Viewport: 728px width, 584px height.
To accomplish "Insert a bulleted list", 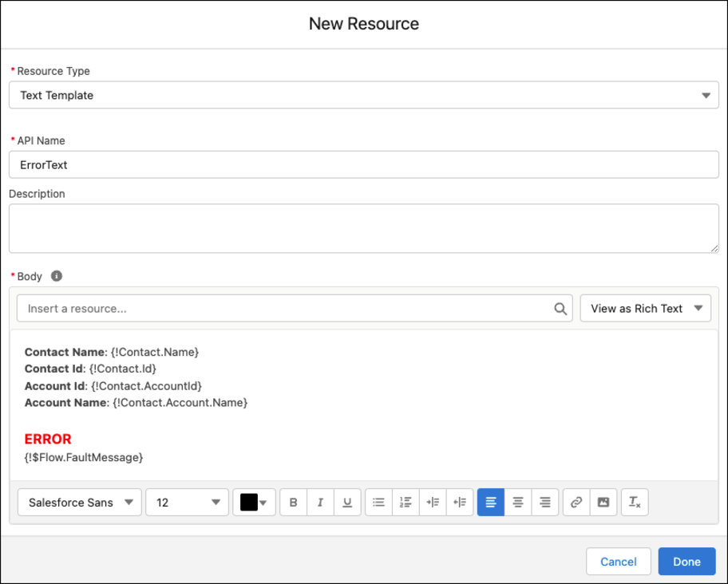I will coord(378,502).
